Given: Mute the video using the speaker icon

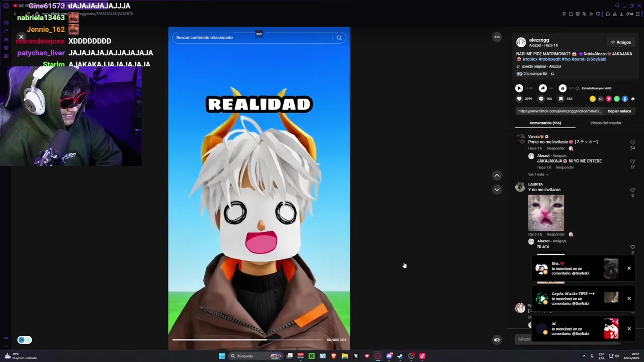Looking at the screenshot, I should pyautogui.click(x=497, y=340).
